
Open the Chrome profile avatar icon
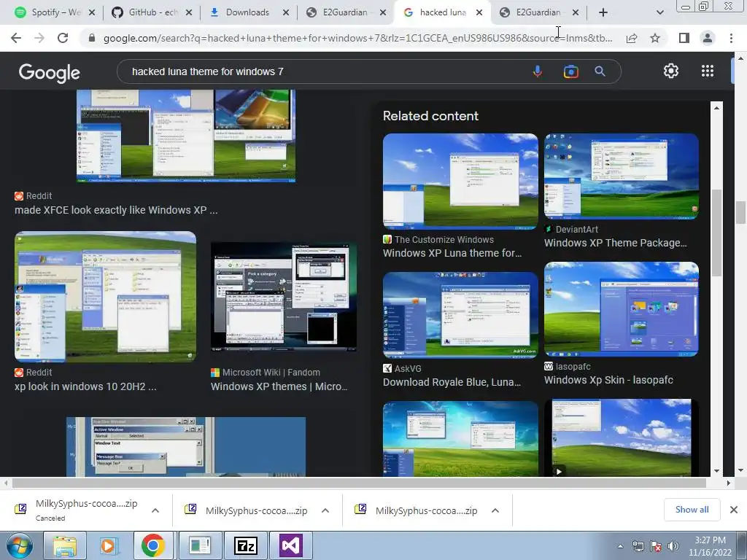[x=708, y=38]
